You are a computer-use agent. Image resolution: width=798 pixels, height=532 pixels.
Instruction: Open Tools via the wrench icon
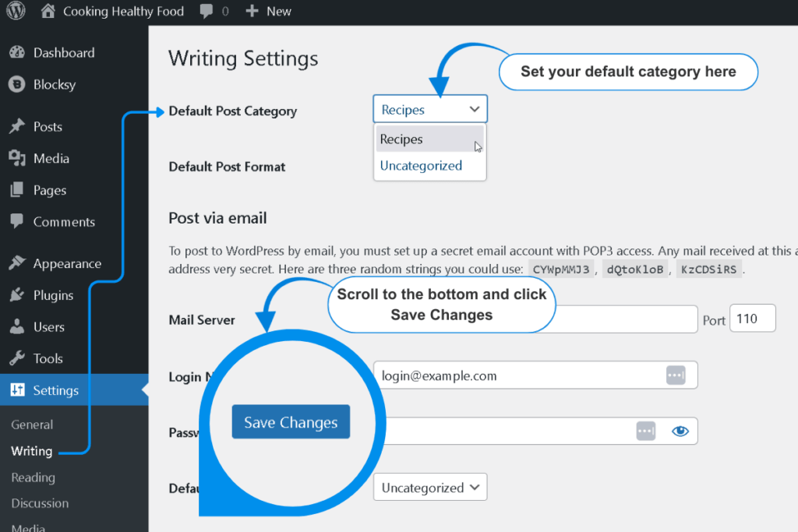(x=17, y=358)
